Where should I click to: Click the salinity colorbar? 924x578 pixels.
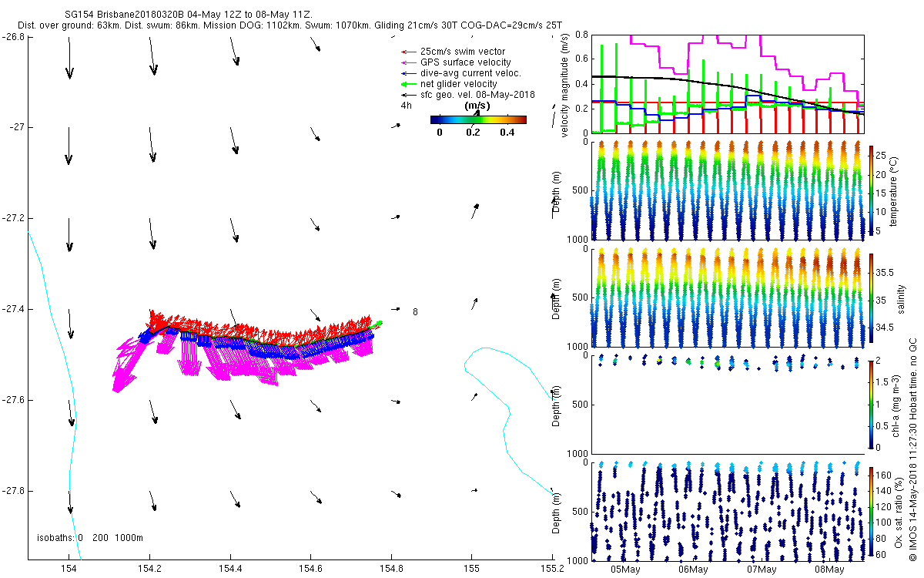click(872, 297)
